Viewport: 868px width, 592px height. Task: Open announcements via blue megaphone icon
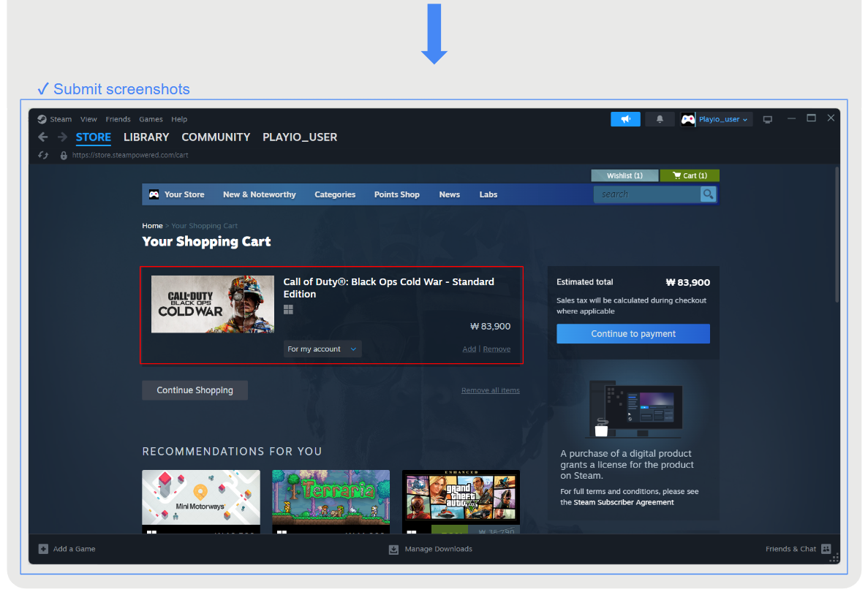click(x=625, y=119)
